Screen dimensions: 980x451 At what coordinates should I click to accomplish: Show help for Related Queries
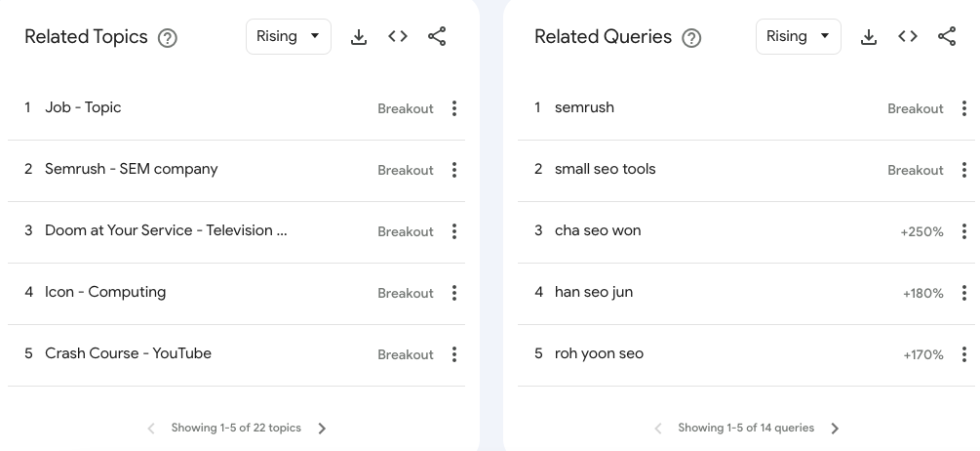tap(691, 38)
